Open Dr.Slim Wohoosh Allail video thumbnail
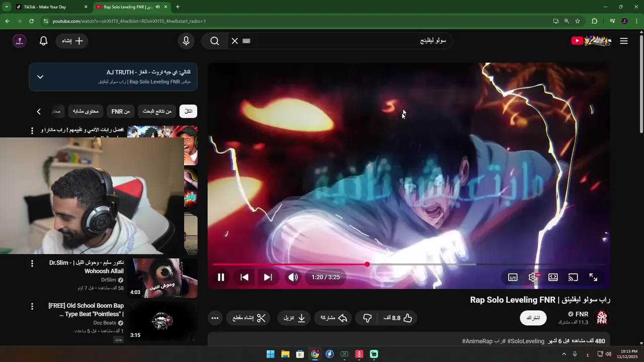644x362 pixels. click(x=162, y=278)
